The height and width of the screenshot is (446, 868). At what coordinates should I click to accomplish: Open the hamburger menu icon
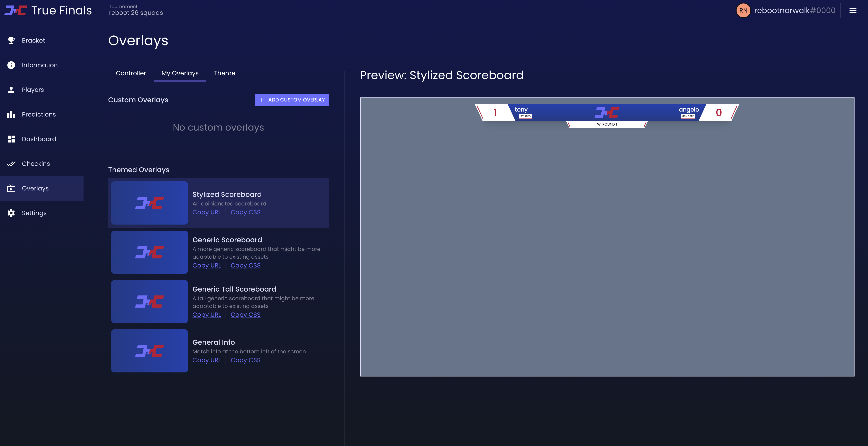click(x=853, y=10)
